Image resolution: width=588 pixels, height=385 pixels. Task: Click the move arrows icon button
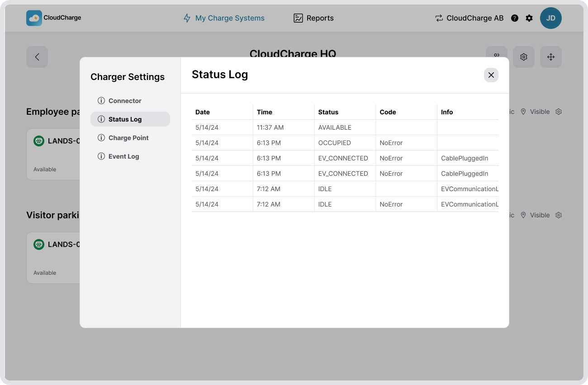tap(550, 57)
